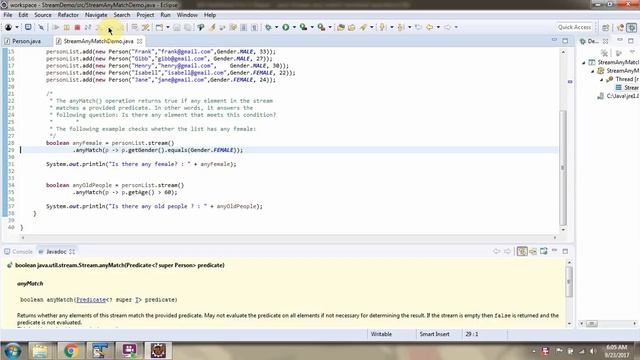This screenshot has height=360, width=640.
Task: Click the Previous Annotation icon
Action: 401,27
